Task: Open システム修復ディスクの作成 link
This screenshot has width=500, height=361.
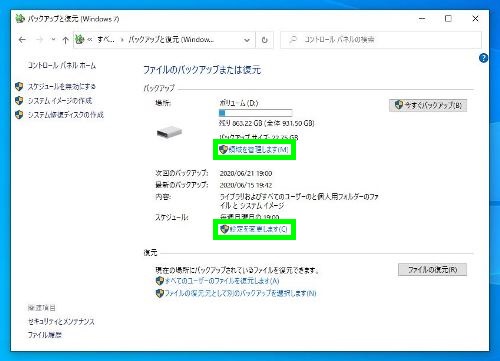Action: [x=66, y=115]
